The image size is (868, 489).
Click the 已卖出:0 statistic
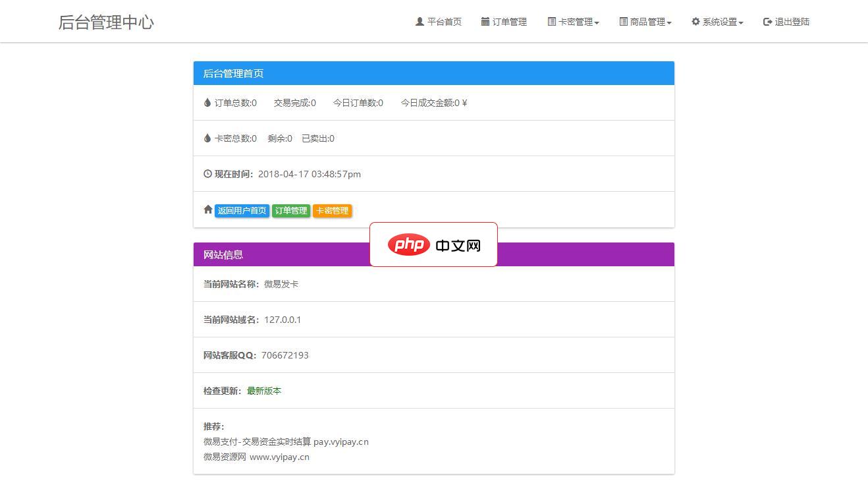click(318, 138)
